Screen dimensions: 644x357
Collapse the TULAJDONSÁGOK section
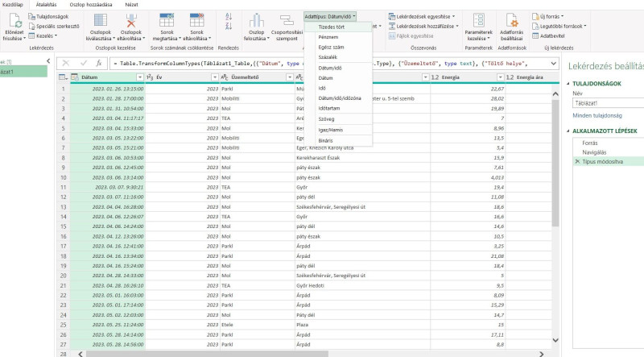pos(568,84)
